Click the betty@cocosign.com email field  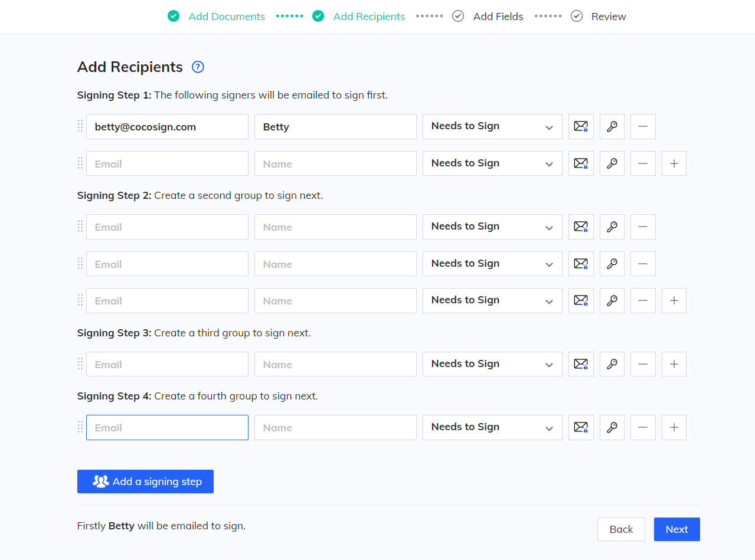click(x=167, y=126)
